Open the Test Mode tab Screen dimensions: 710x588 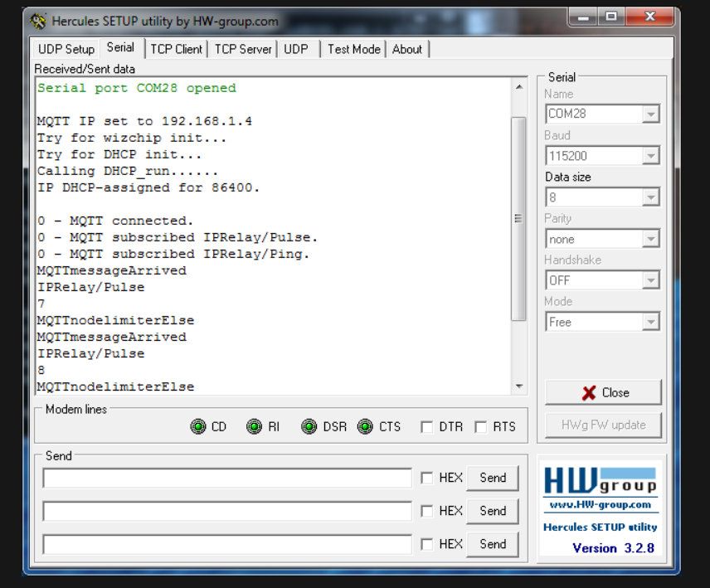pos(353,49)
